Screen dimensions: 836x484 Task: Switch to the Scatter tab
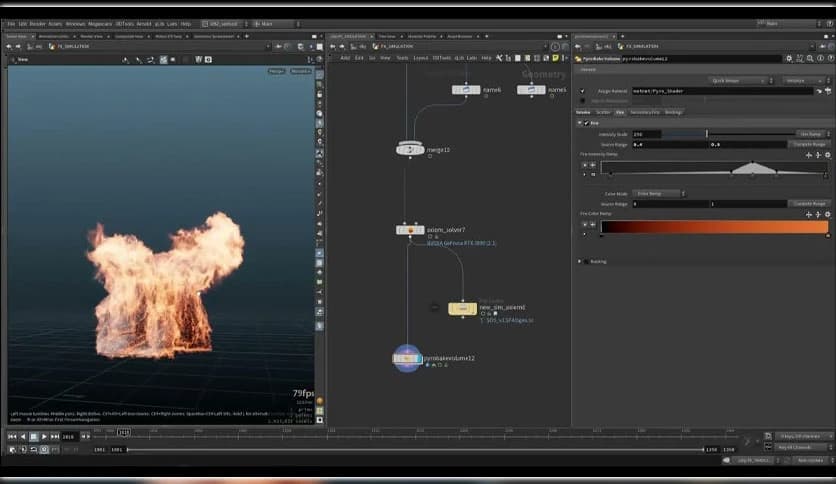tap(605, 112)
